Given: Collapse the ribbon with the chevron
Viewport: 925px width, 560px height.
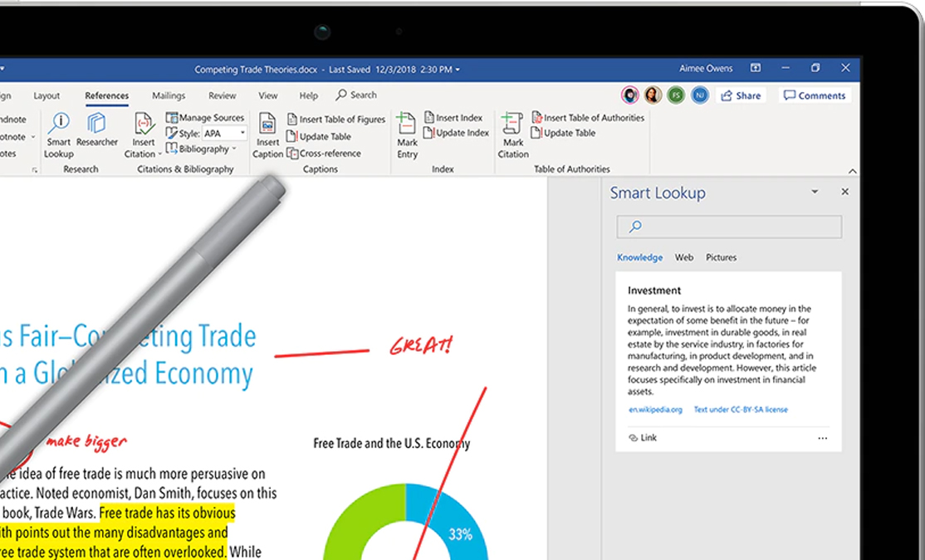Looking at the screenshot, I should [852, 171].
